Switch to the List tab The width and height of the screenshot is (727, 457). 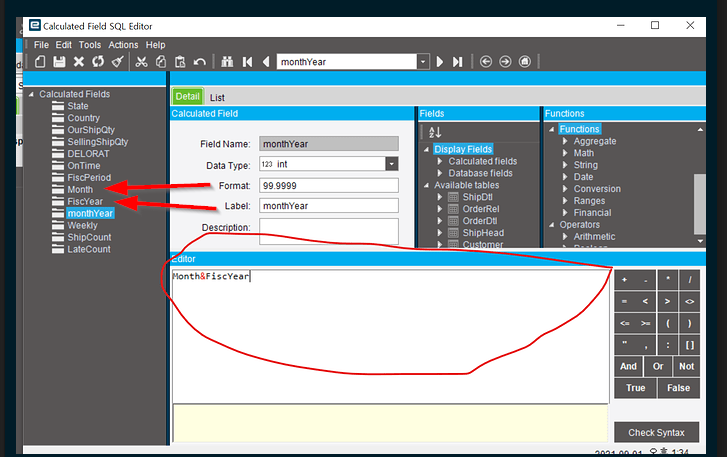click(x=217, y=98)
